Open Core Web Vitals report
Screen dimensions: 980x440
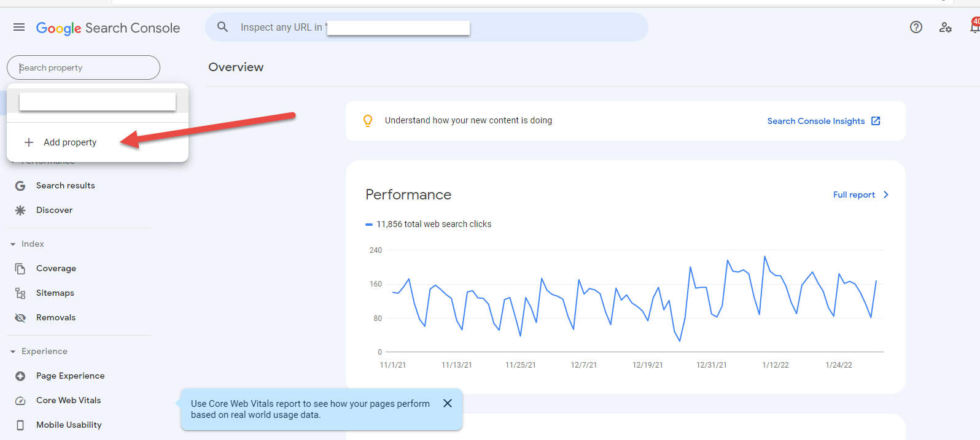pyautogui.click(x=69, y=400)
